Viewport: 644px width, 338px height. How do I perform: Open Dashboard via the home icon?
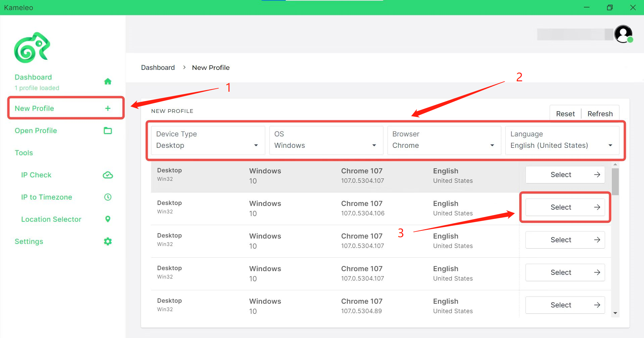[x=108, y=81]
